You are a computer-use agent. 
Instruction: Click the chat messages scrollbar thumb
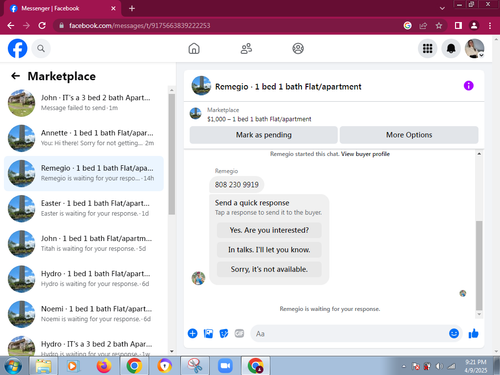click(x=479, y=265)
